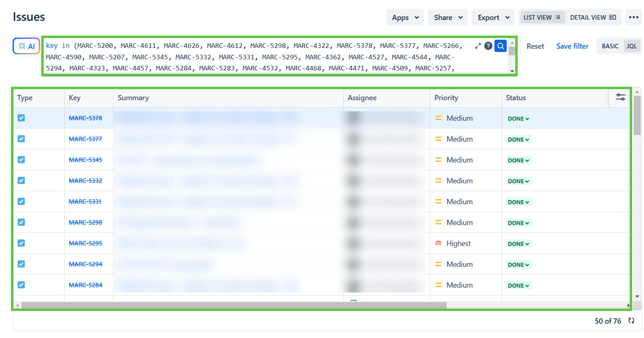Viewport: 644px width, 338px height.
Task: Click the JQL search magnifier button
Action: click(500, 46)
